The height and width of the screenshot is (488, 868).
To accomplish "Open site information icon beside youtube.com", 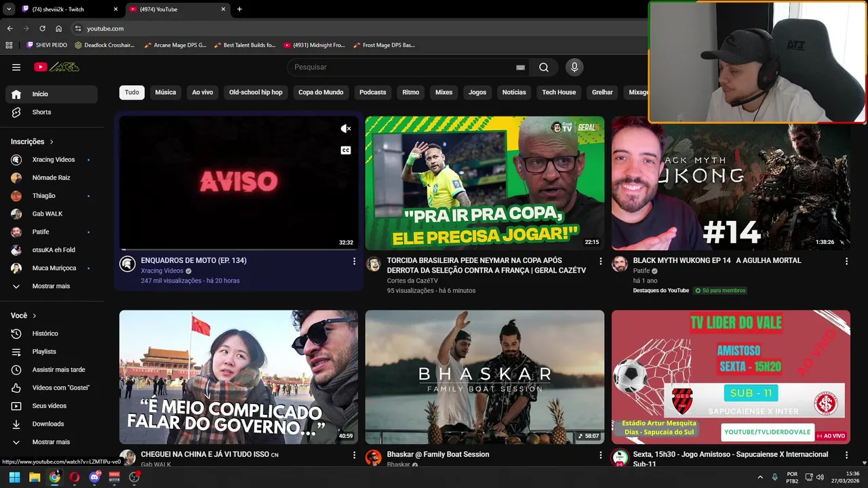I will (78, 28).
